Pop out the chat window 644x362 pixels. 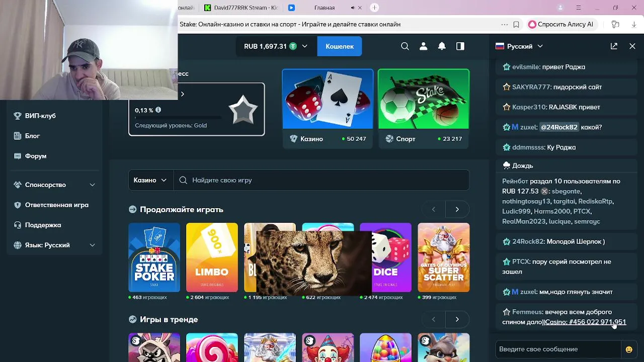[x=614, y=46]
